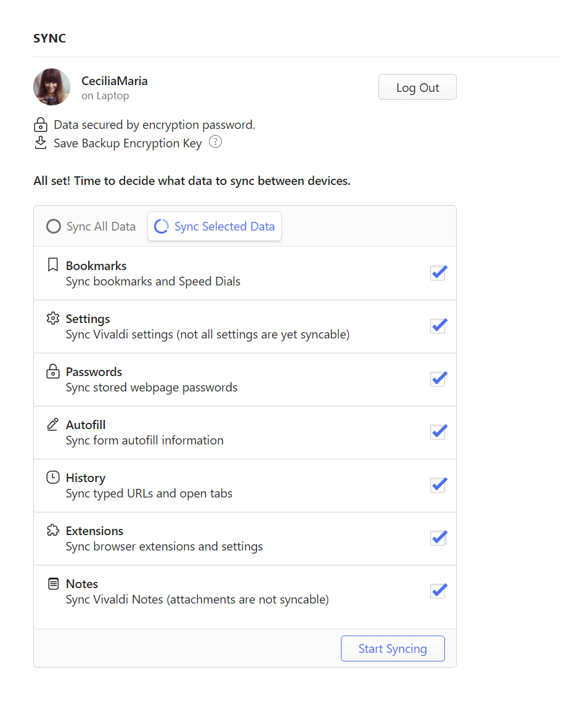Viewport: 588px width, 704px height.
Task: Click the backup key download icon
Action: point(41,143)
